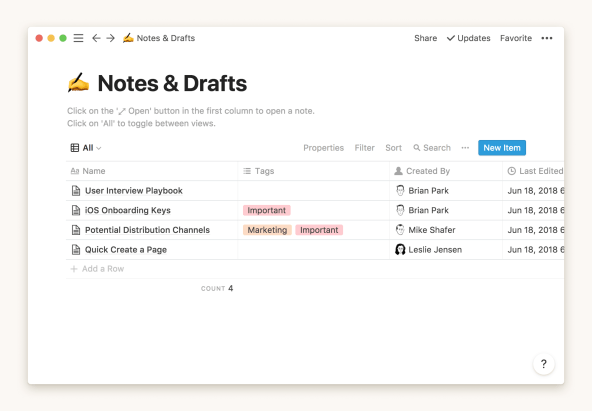
Task: Open the three-dot page options menu
Action: click(x=547, y=38)
